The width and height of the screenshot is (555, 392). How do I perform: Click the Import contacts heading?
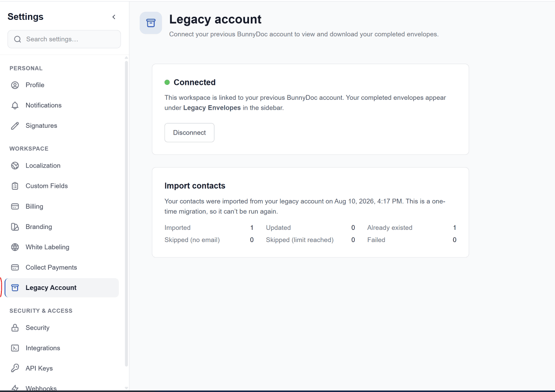click(195, 186)
